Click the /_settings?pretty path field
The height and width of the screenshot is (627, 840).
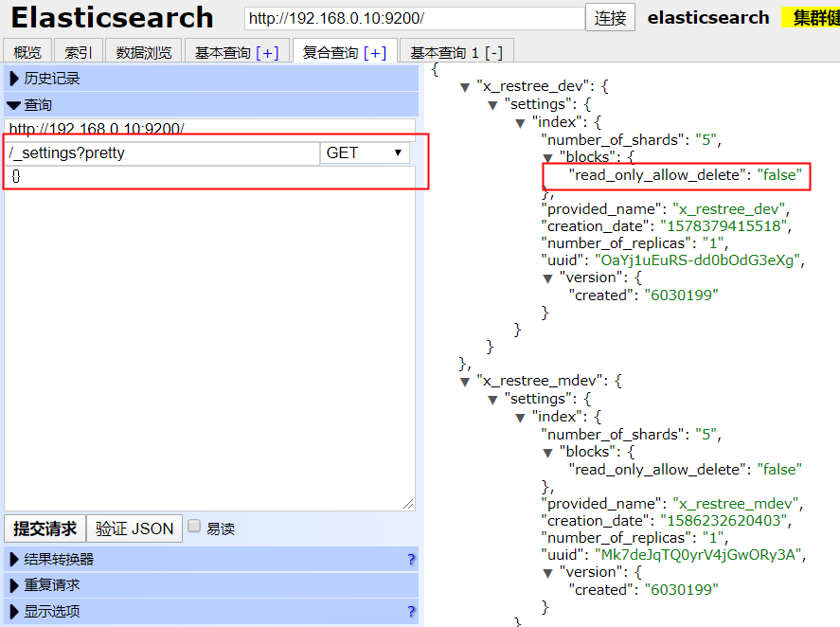161,153
